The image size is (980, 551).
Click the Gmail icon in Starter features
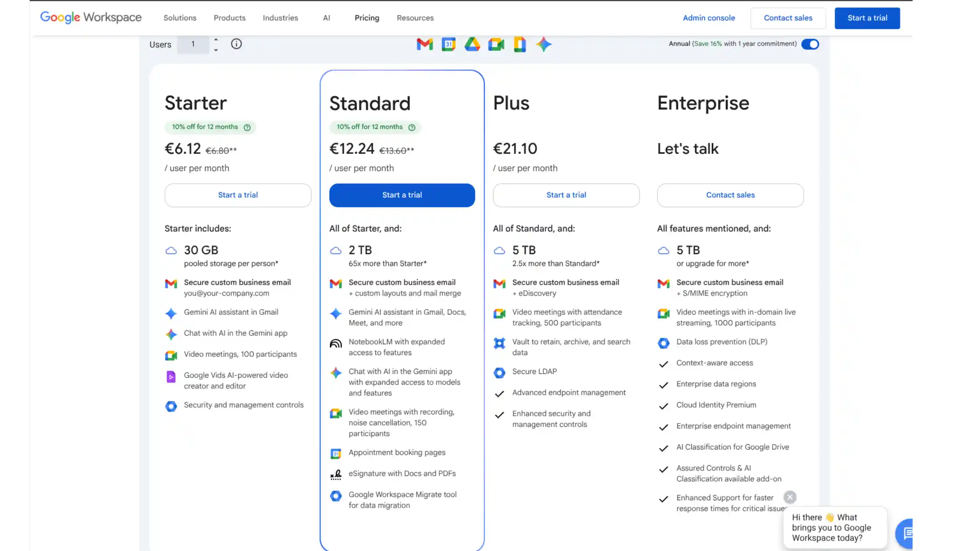(x=171, y=284)
